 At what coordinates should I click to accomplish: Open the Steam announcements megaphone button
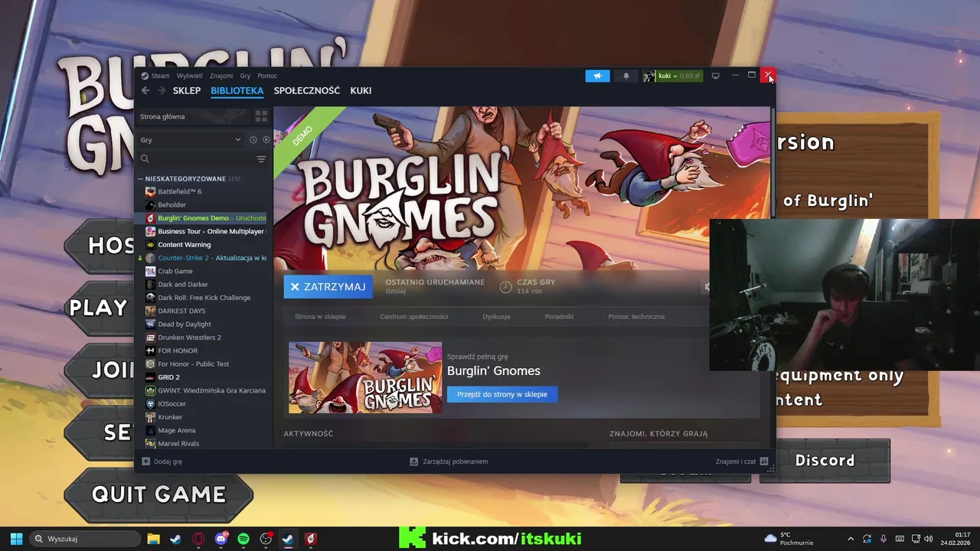point(598,76)
